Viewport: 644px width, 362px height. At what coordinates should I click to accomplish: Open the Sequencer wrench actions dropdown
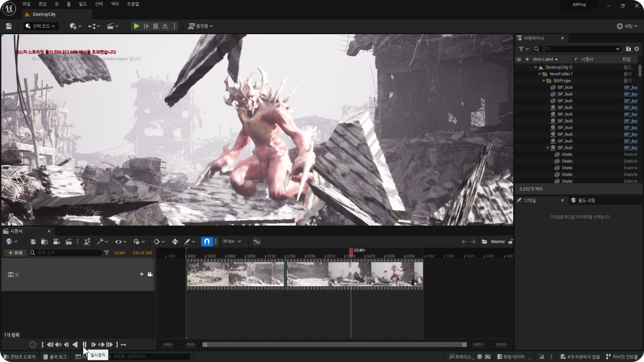coord(102,242)
